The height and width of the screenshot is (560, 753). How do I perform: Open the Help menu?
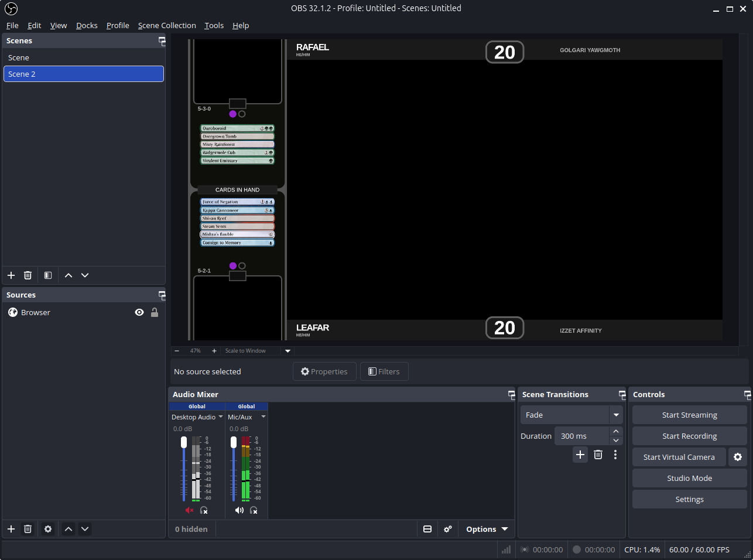coord(241,25)
